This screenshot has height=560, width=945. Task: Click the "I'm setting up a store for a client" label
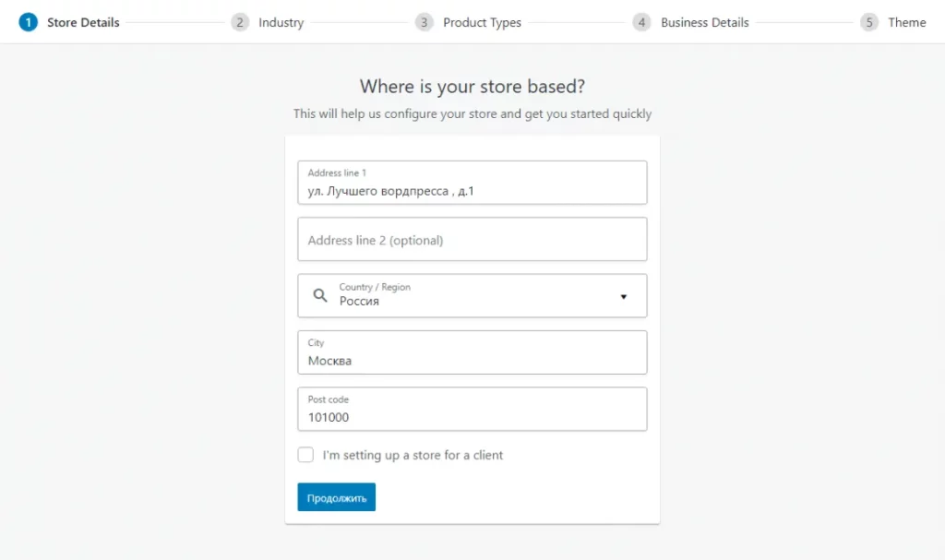(x=413, y=455)
